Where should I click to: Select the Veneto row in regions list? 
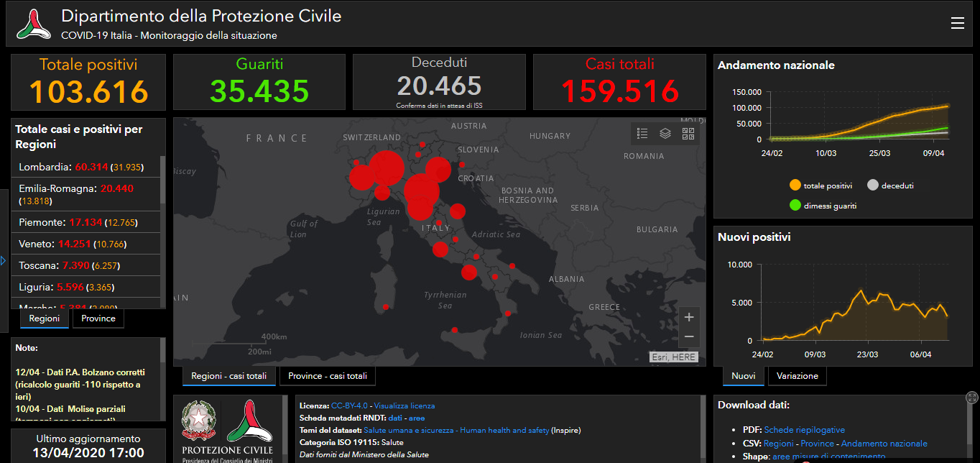(85, 244)
